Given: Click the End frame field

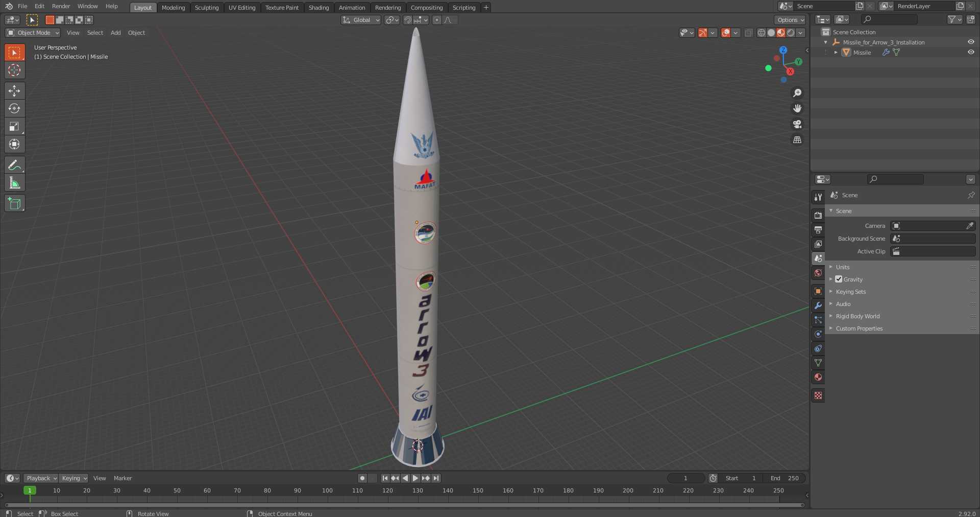Looking at the screenshot, I should tap(785, 478).
